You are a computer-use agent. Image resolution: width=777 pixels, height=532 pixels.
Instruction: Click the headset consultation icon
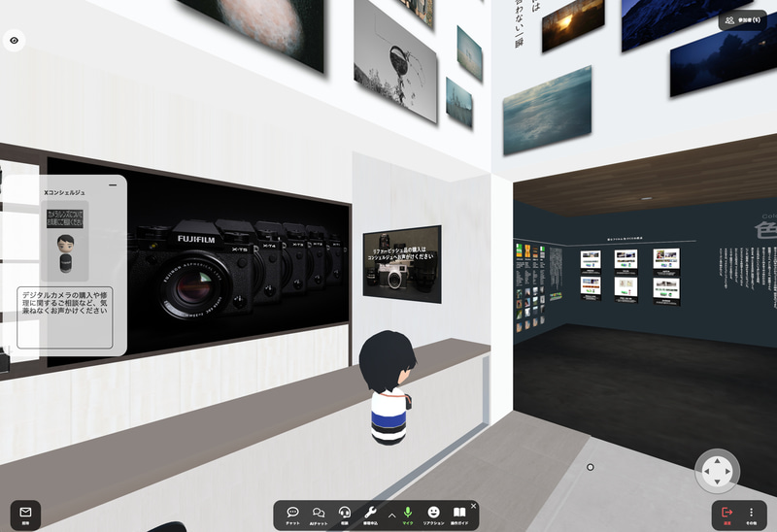[x=345, y=515]
